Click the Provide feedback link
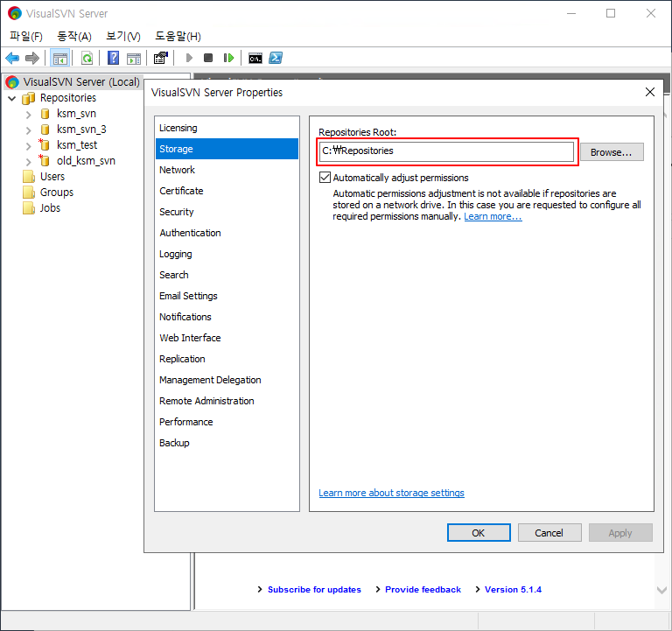672x631 pixels. (423, 589)
